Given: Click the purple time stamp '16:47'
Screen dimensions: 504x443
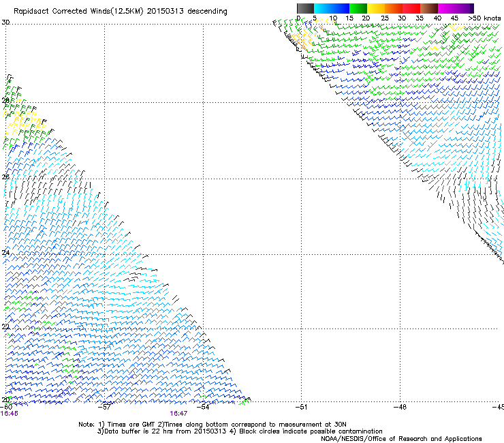Looking at the screenshot, I should click(x=178, y=414).
